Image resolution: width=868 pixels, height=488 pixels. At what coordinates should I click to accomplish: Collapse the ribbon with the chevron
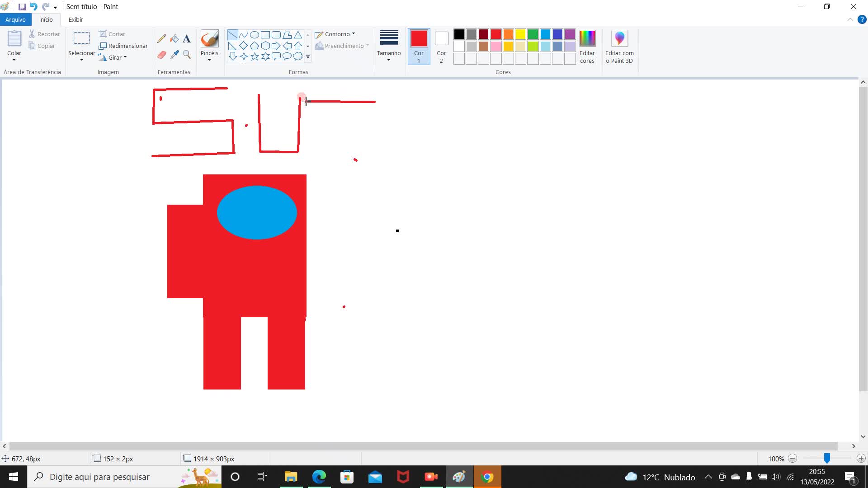pyautogui.click(x=850, y=19)
